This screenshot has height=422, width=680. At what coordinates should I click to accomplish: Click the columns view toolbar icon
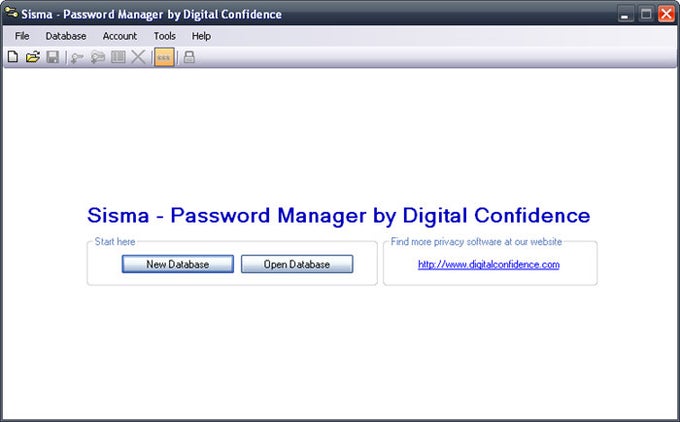point(118,57)
